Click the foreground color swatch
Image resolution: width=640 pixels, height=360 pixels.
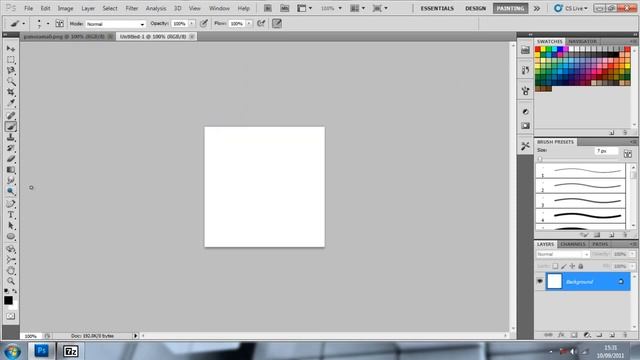coord(8,300)
